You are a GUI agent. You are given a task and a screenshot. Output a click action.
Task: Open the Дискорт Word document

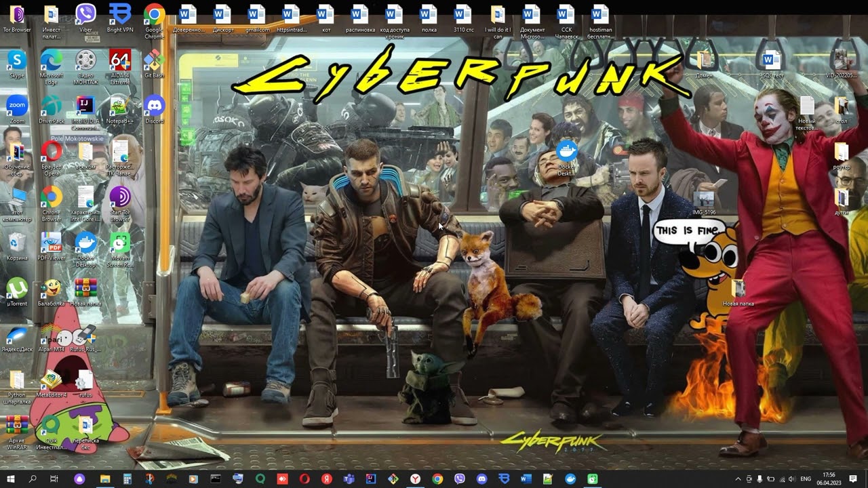pyautogui.click(x=223, y=18)
